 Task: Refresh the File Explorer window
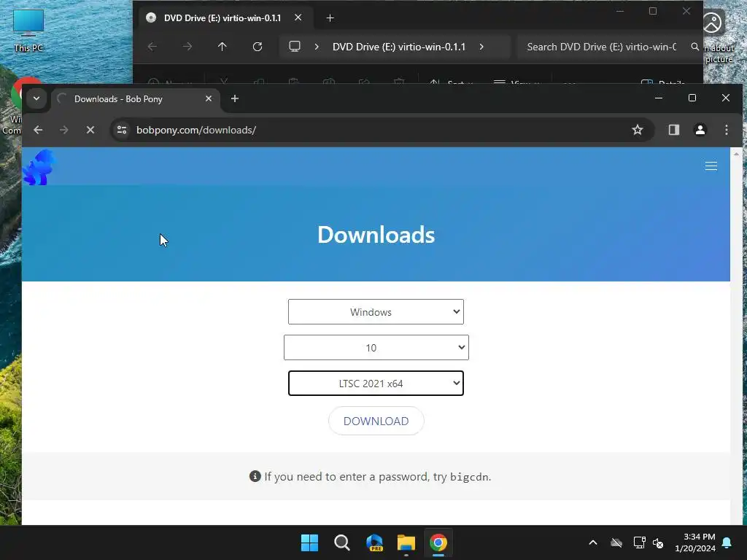pyautogui.click(x=258, y=47)
